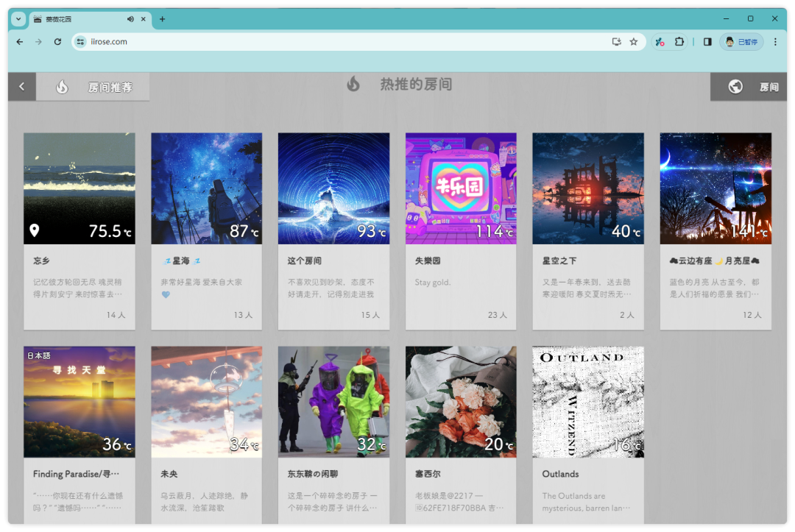The height and width of the screenshot is (532, 795).
Task: Close the 蔷薇花园 tab
Action: tap(144, 18)
